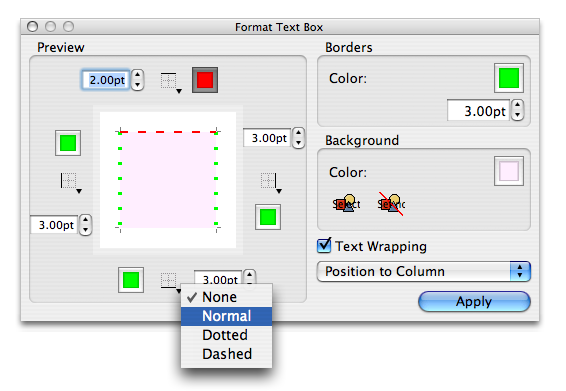This screenshot has width=566, height=391.
Task: Choose Normal from the line style menu
Action: [x=226, y=316]
